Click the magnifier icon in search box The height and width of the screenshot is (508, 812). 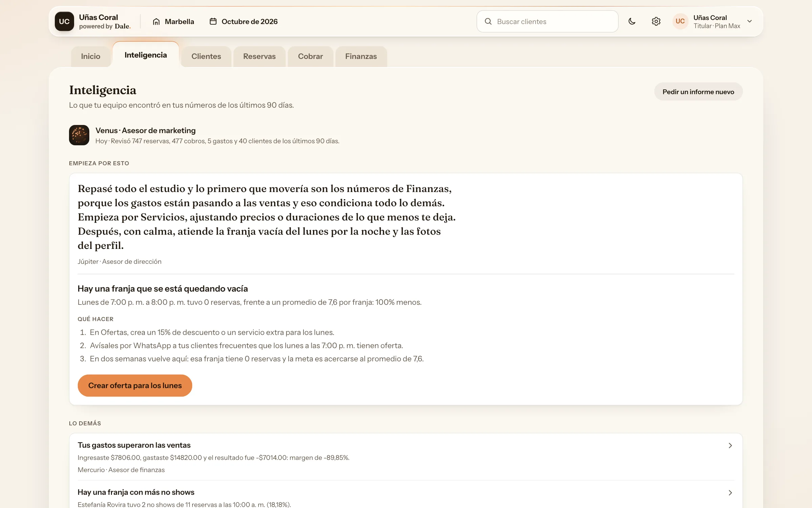tap(488, 21)
